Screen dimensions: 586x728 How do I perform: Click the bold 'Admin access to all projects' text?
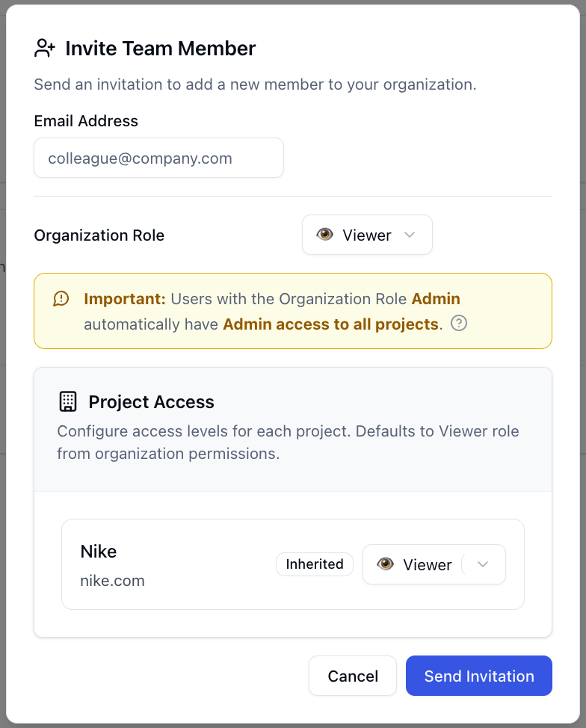point(330,324)
